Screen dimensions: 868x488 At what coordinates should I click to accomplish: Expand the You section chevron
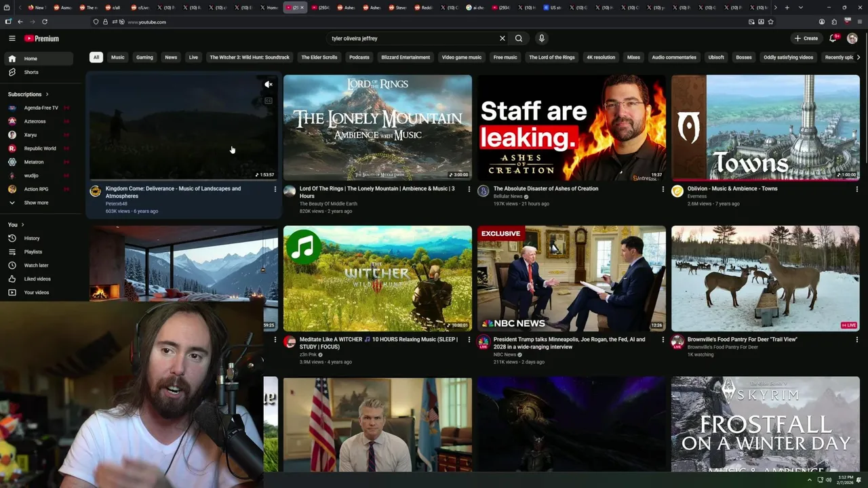[22, 224]
